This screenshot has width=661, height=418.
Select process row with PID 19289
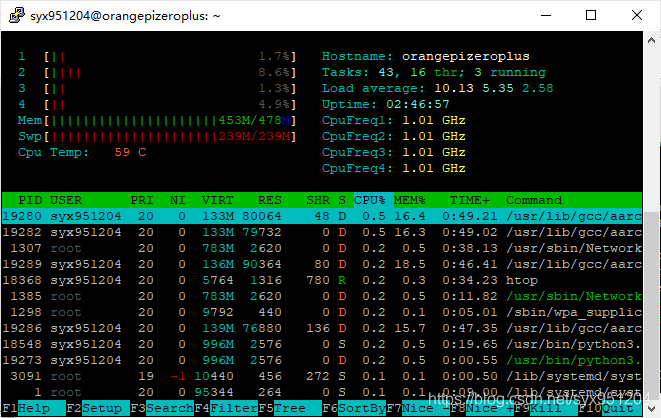[x=322, y=264]
